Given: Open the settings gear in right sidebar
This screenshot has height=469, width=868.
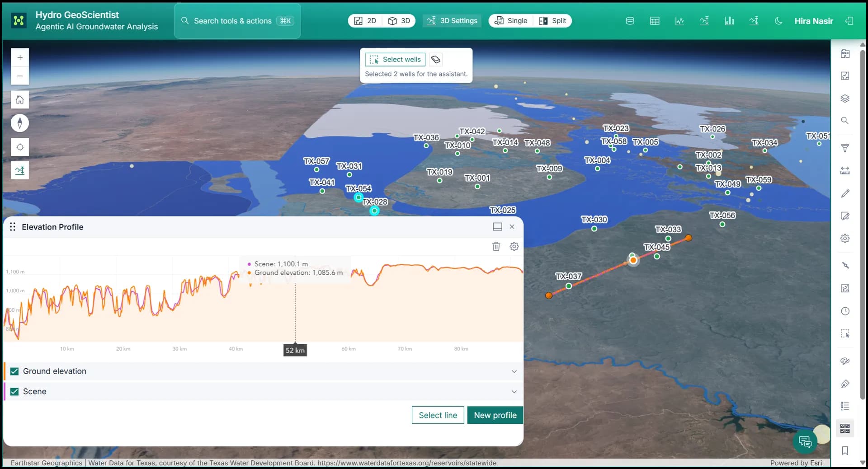Looking at the screenshot, I should (x=845, y=238).
